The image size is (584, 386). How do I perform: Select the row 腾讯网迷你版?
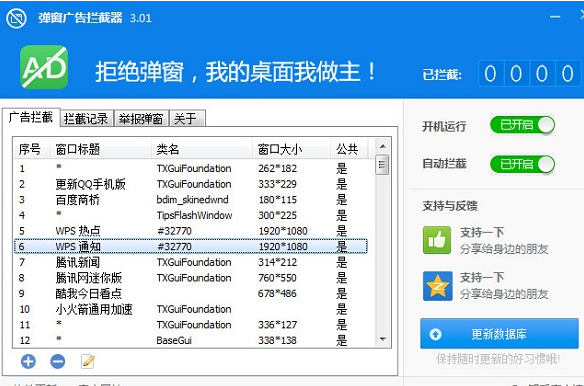click(x=191, y=278)
